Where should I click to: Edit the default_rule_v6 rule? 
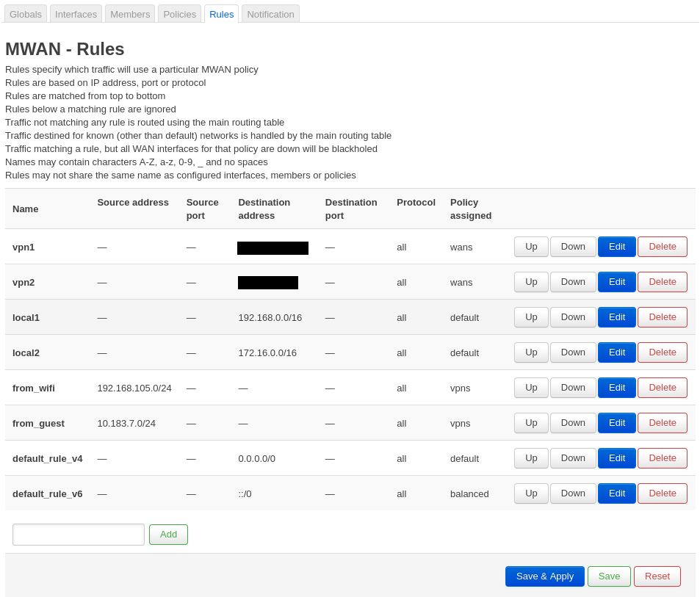[616, 493]
